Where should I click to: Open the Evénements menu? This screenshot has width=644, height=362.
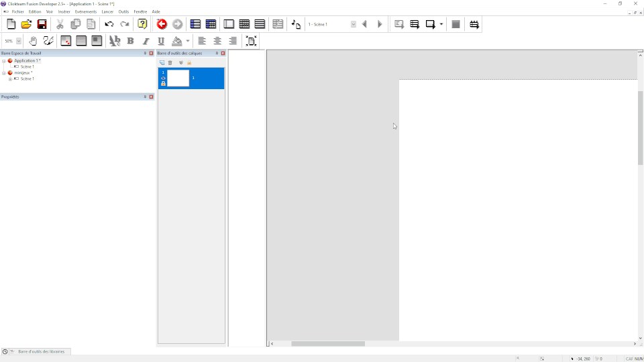[x=86, y=11]
